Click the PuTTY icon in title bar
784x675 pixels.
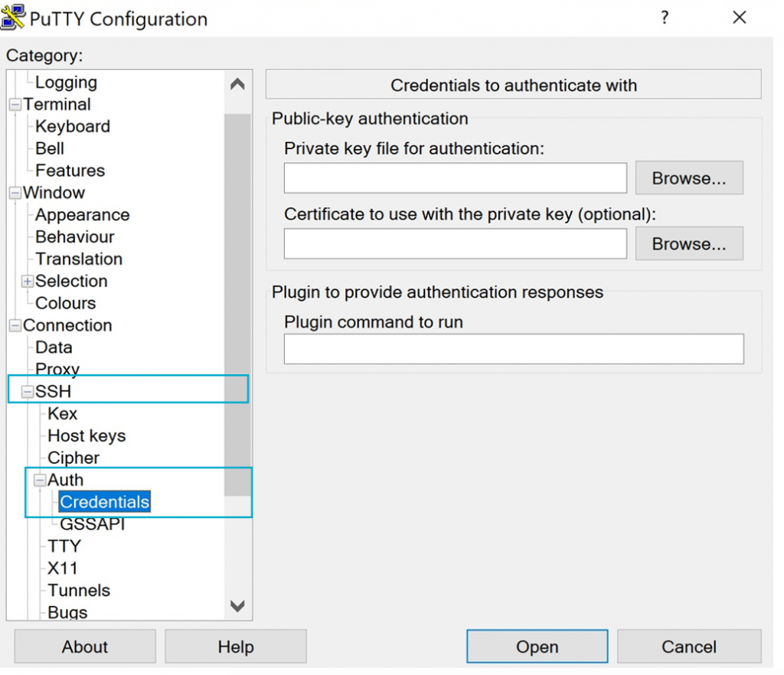pos(13,17)
